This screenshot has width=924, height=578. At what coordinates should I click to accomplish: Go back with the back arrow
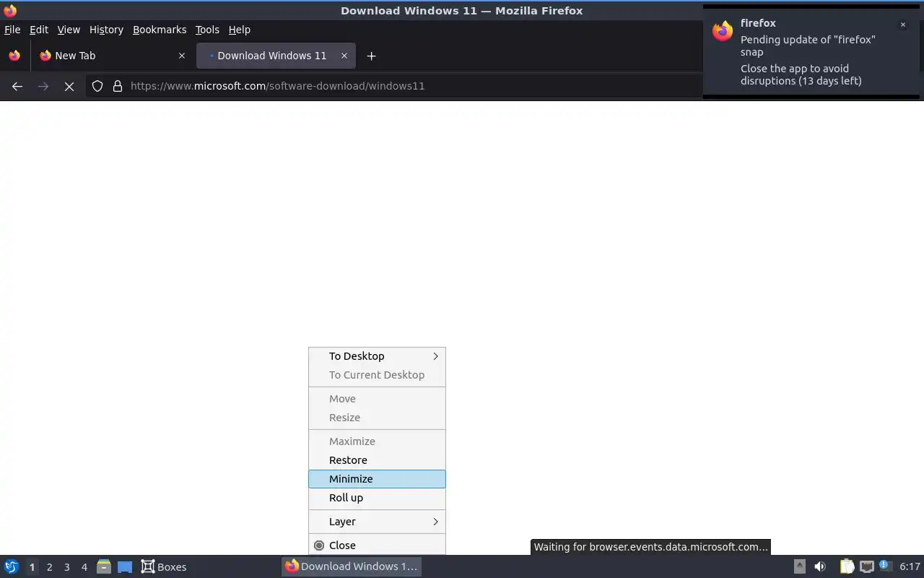[17, 86]
